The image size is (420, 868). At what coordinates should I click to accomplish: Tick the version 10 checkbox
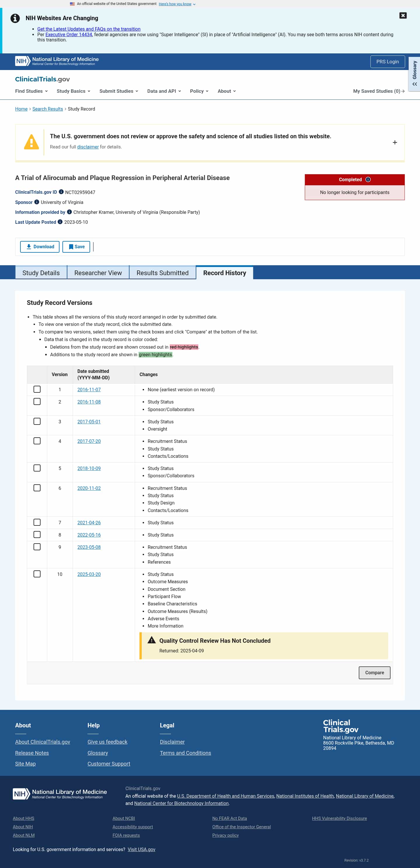coord(37,574)
